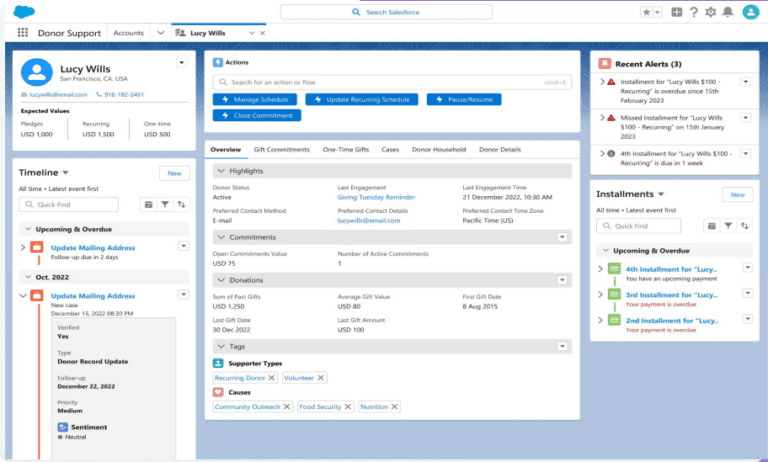Click the Installments New button
Screen dimensions: 768x462
point(738,195)
